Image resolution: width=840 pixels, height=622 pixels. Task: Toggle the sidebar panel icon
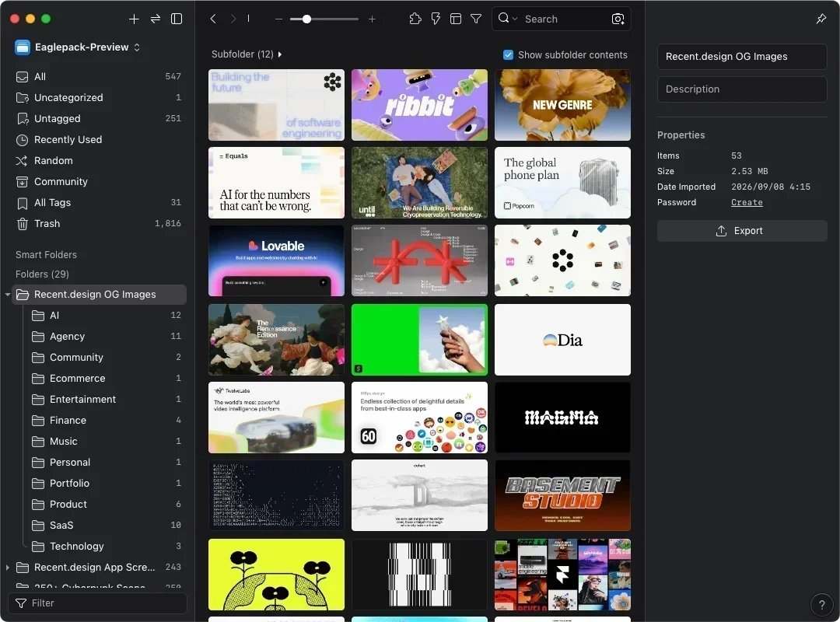click(177, 19)
